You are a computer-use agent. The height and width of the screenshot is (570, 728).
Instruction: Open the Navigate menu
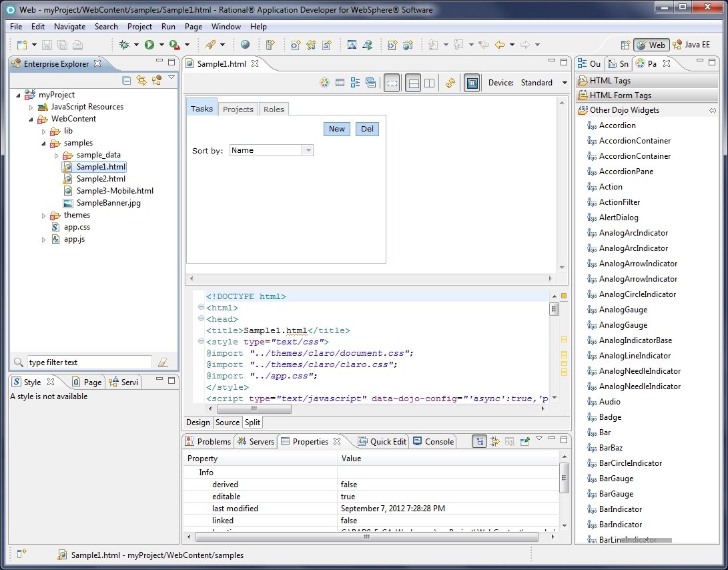click(x=69, y=27)
